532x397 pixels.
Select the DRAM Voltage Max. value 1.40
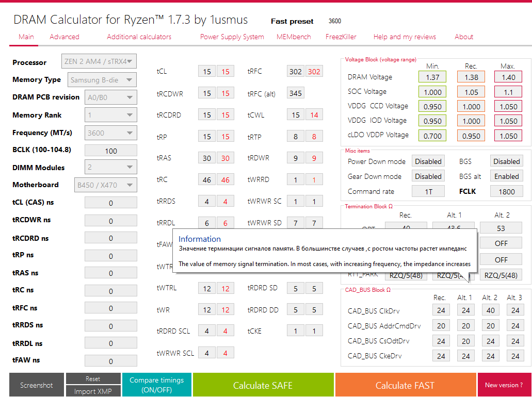pyautogui.click(x=508, y=77)
